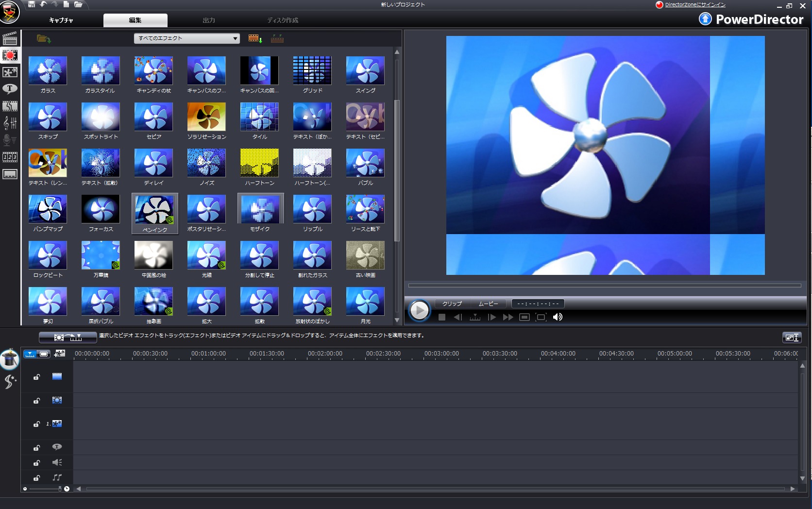Switch to the 出力 tab

(209, 20)
